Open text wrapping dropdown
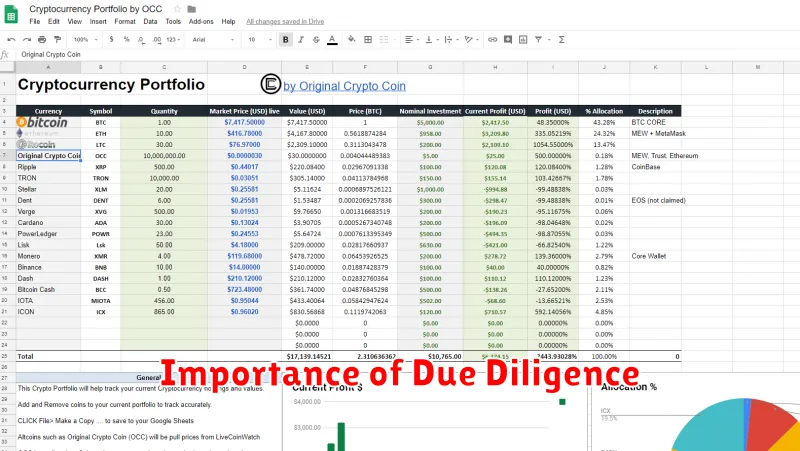 (450, 39)
